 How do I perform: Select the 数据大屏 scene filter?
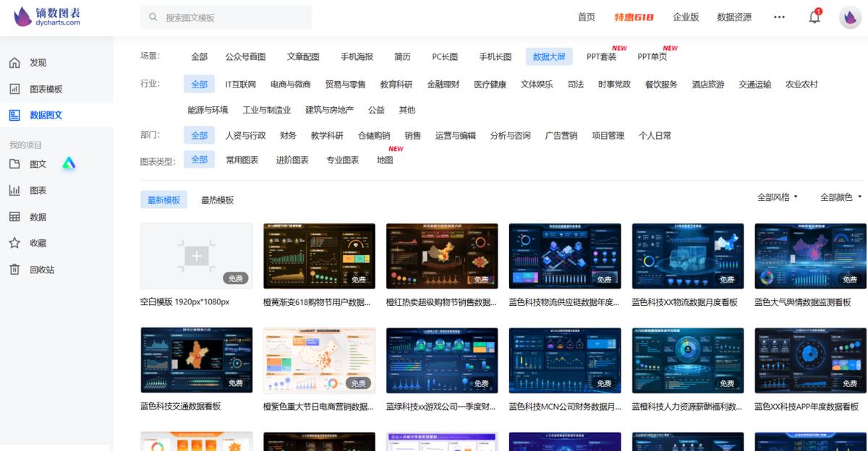coord(549,56)
